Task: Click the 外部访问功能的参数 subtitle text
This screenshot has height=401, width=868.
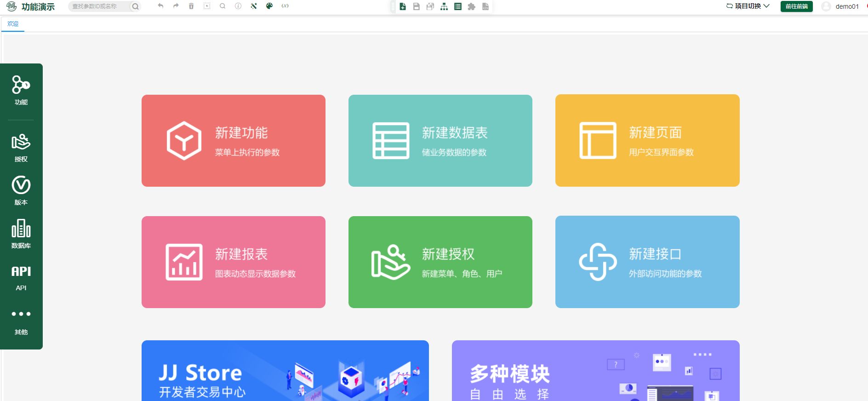Action: [665, 274]
